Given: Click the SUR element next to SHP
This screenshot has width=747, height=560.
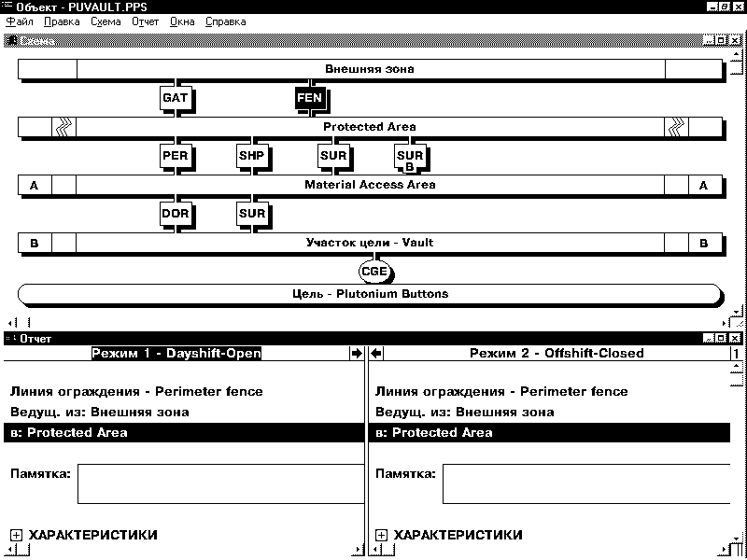Looking at the screenshot, I should 333,156.
